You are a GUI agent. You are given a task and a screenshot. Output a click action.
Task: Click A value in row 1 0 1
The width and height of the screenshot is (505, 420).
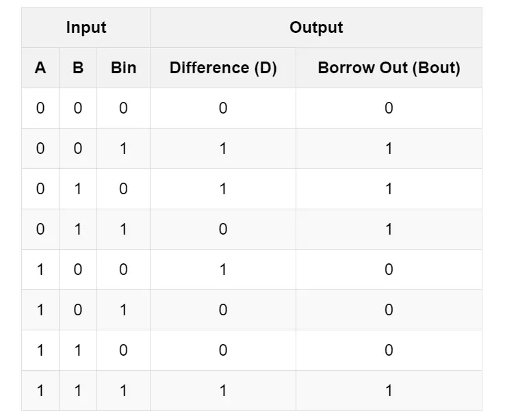tap(40, 310)
